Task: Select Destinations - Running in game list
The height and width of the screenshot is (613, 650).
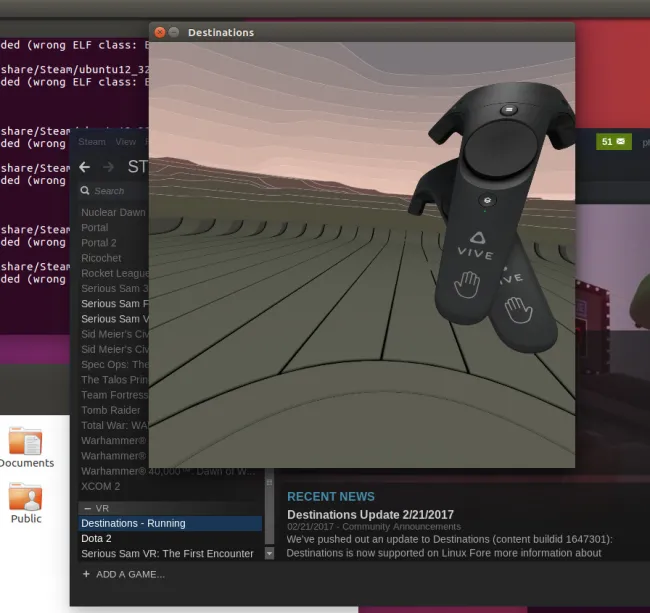Action: coord(170,523)
